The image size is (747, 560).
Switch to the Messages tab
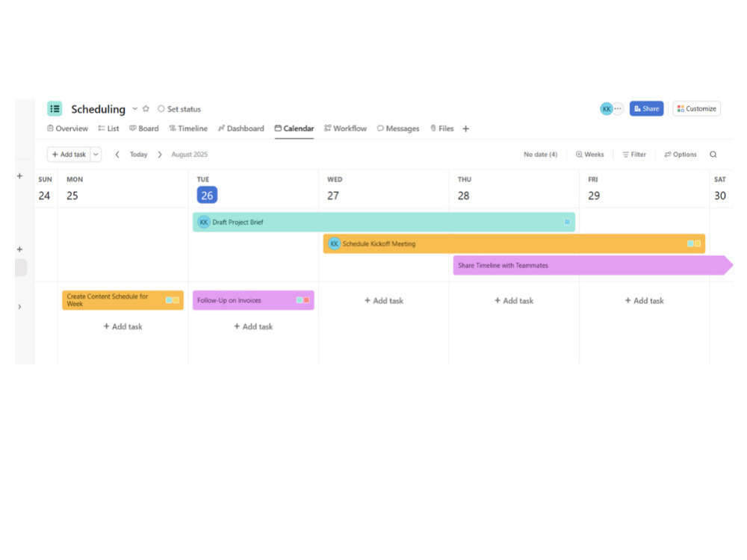pos(398,128)
